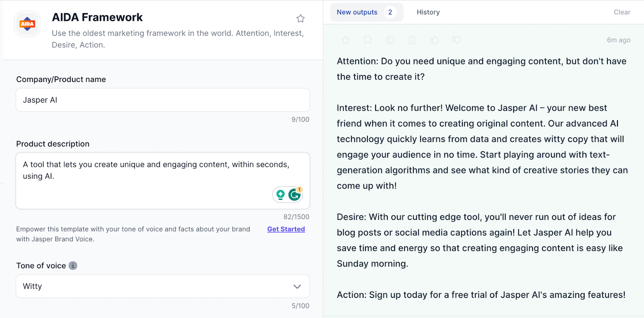Follow the Get Started link
This screenshot has width=644, height=318.
(286, 229)
